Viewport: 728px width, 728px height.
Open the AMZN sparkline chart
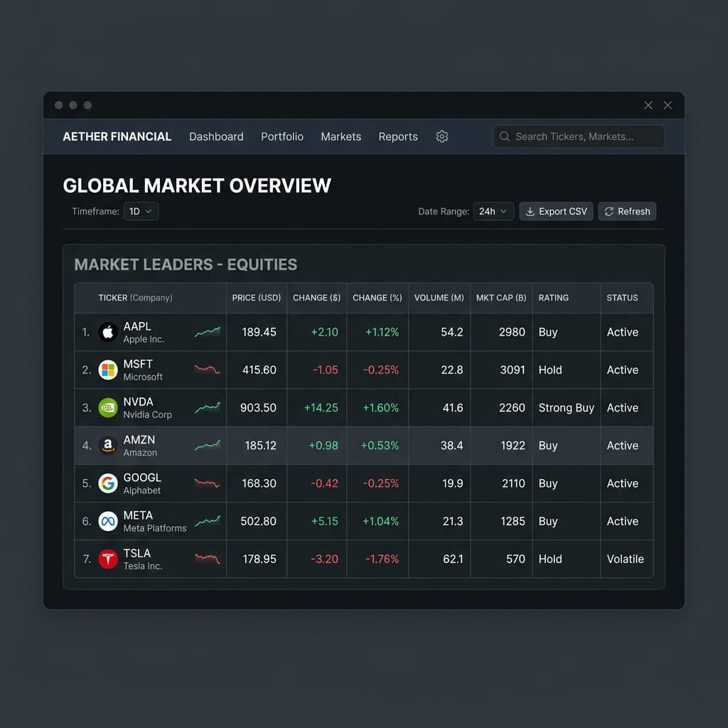(x=208, y=446)
